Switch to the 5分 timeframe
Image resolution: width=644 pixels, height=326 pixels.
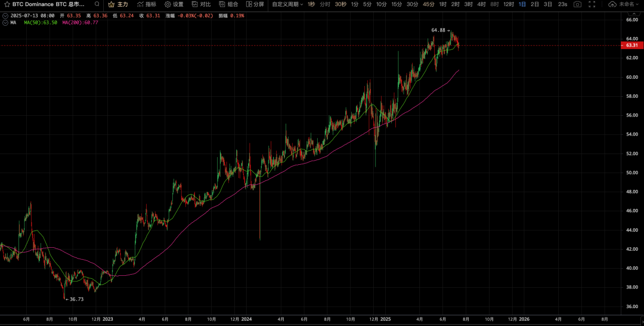point(367,5)
